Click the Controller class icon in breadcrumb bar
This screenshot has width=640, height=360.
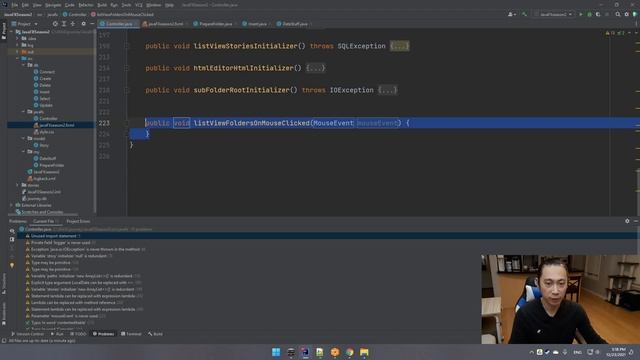[x=66, y=14]
